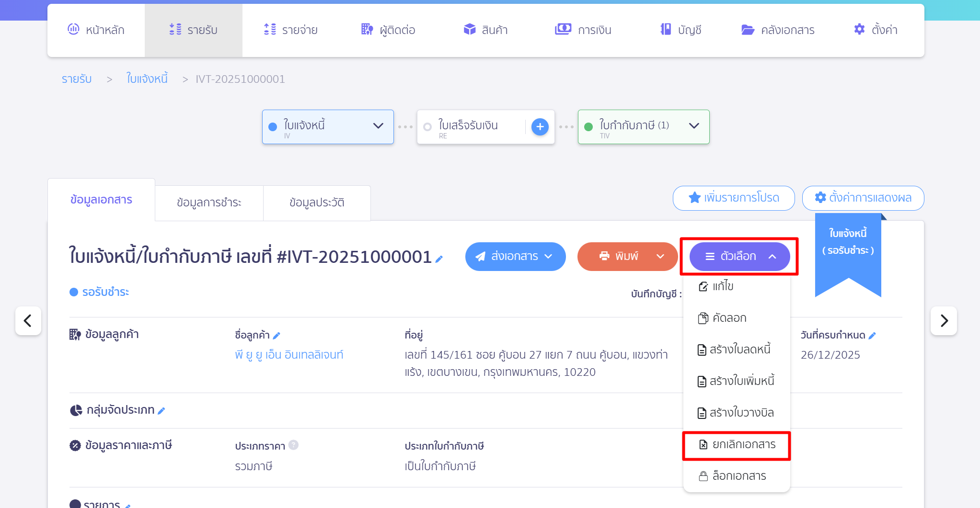The width and height of the screenshot is (980, 508).
Task: Select ยกเลิกเอกสาร from the options menu
Action: click(x=737, y=445)
